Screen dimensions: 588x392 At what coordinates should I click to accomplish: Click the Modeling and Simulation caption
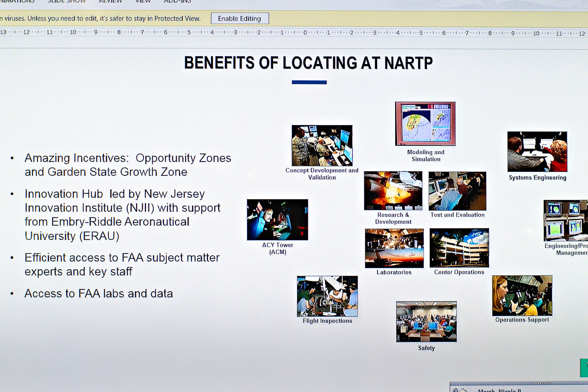point(426,155)
